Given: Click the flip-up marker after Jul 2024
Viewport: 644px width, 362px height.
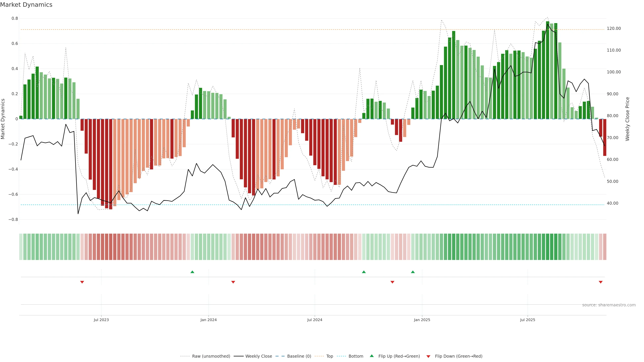Looking at the screenshot, I should 364,272.
